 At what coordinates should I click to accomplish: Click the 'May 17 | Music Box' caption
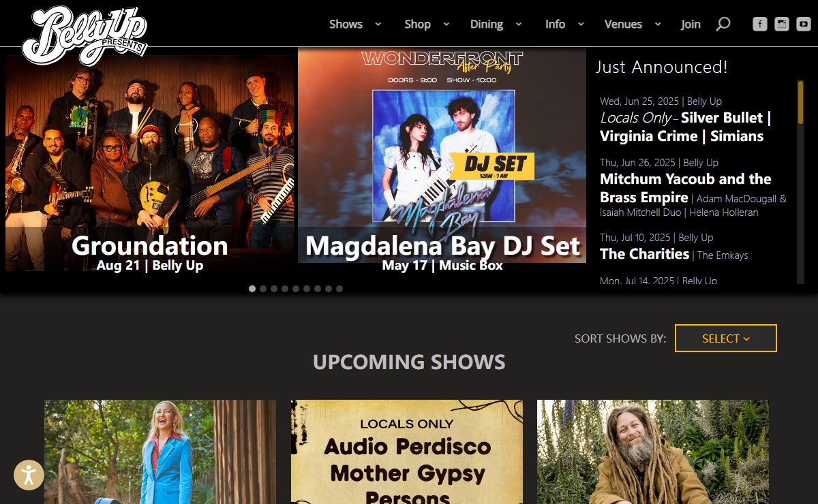tap(442, 266)
